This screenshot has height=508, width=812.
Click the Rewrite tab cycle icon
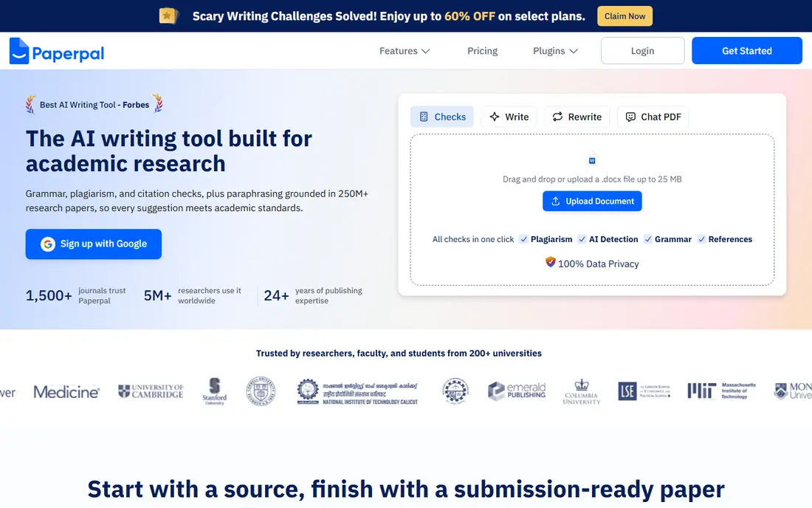[557, 117]
